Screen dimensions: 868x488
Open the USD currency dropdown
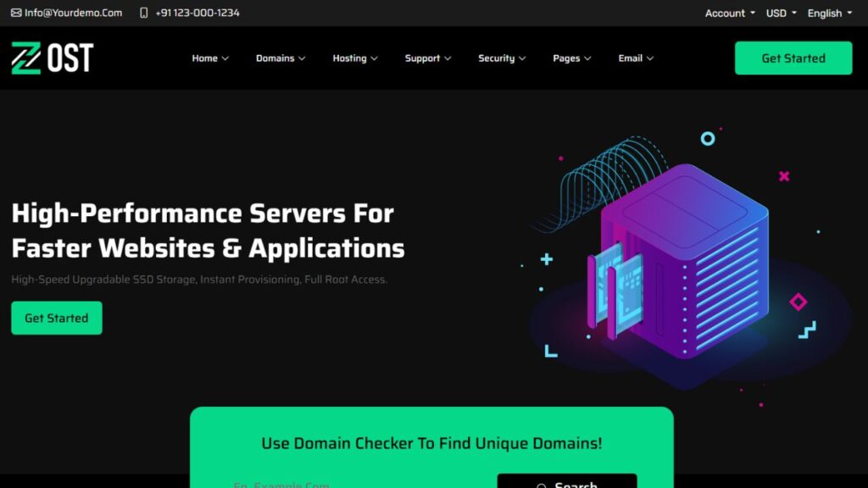point(781,13)
